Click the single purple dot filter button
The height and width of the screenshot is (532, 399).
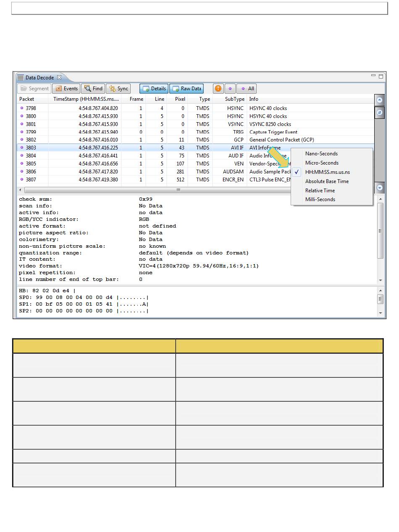[230, 89]
